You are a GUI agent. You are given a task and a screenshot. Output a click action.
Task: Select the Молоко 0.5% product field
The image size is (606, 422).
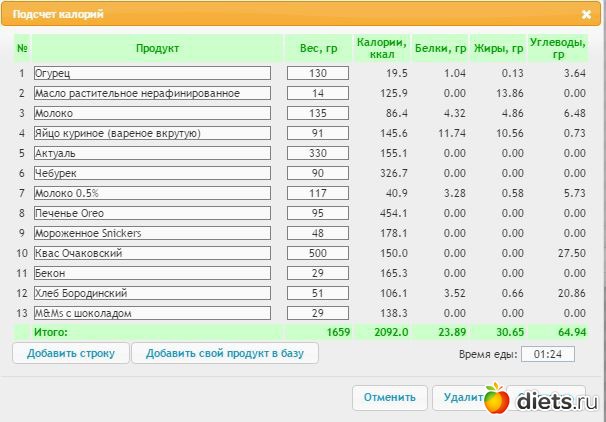152,193
